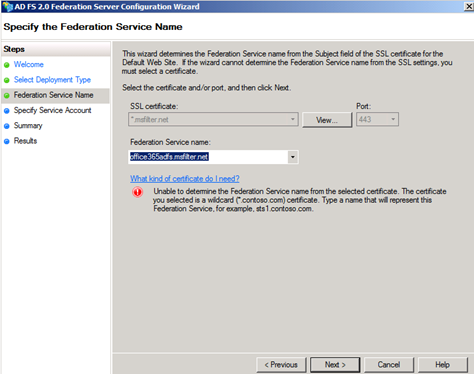This screenshot has height=374, width=474.
Task: Click the green bullet next to Welcome
Action: [7, 65]
